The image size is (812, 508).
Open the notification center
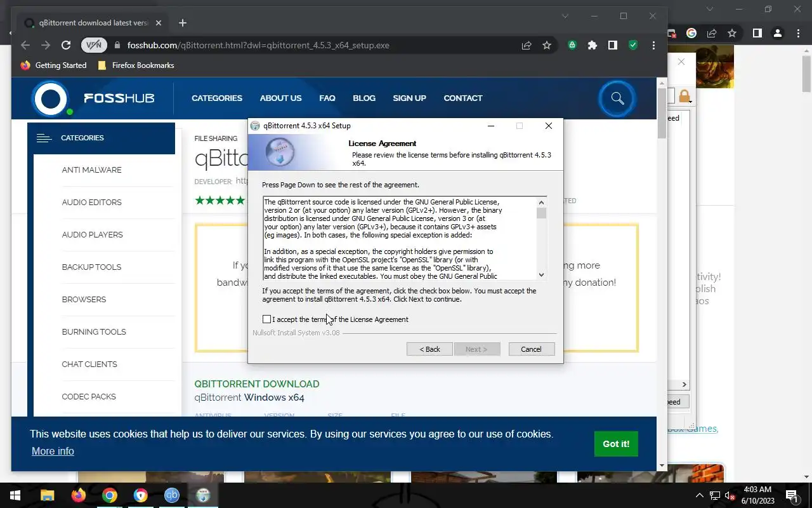pyautogui.click(x=792, y=495)
